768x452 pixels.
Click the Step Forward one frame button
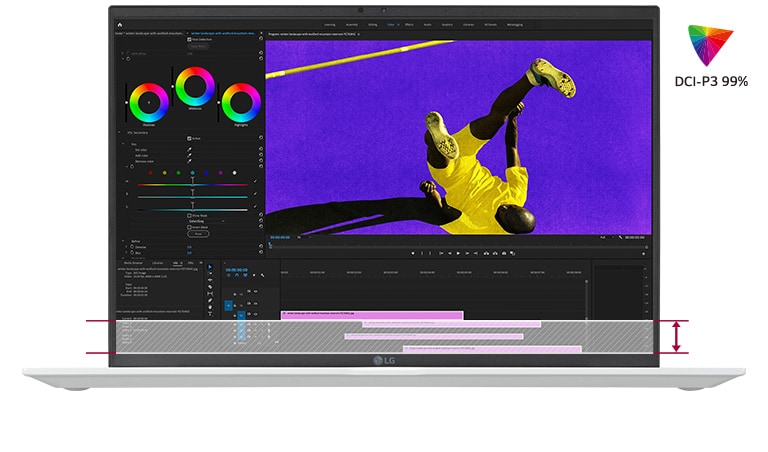(x=467, y=253)
